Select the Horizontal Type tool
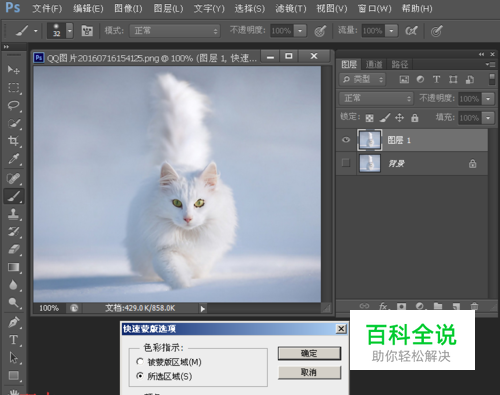Image resolution: width=500 pixels, height=395 pixels. tap(14, 340)
